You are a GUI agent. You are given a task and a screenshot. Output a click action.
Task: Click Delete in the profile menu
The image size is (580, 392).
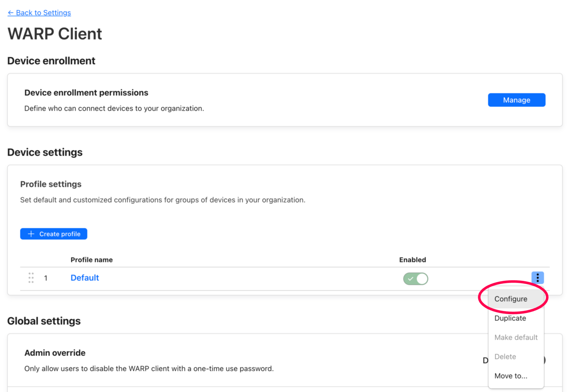516,357
